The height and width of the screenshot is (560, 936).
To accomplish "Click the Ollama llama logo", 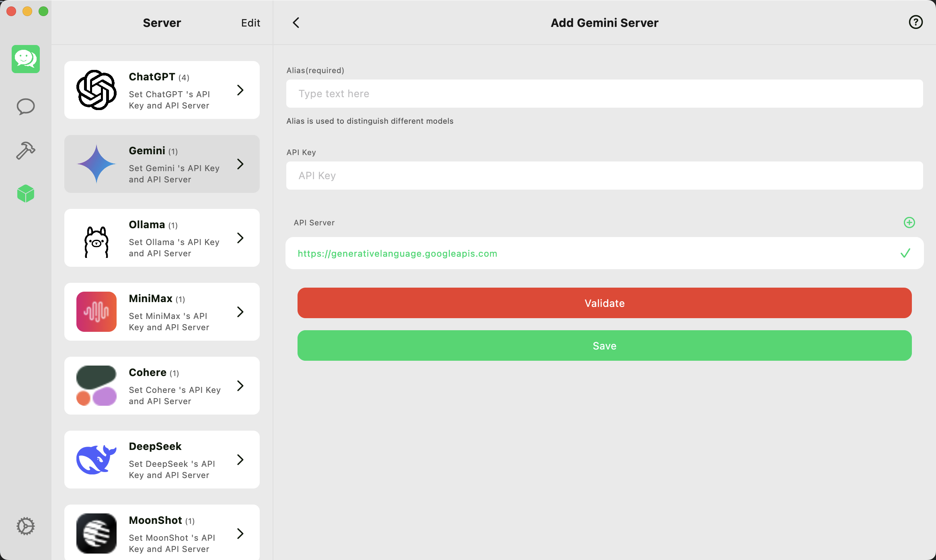I will click(x=96, y=241).
